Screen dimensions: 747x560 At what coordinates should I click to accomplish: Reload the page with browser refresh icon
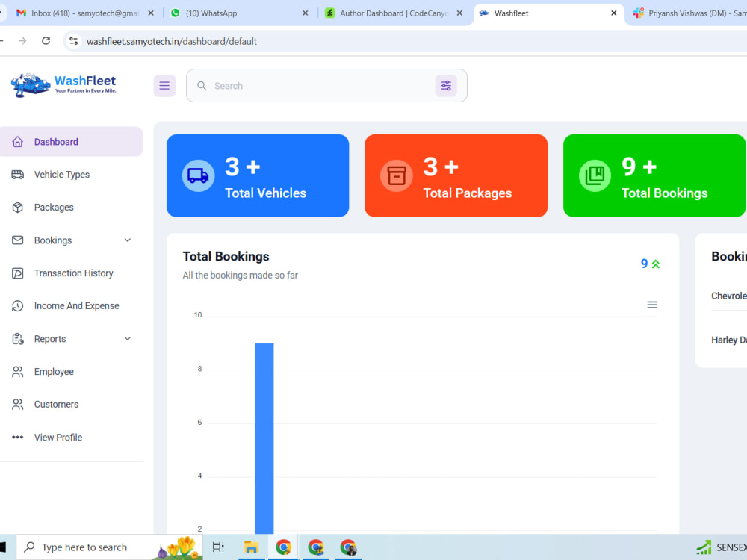click(46, 41)
